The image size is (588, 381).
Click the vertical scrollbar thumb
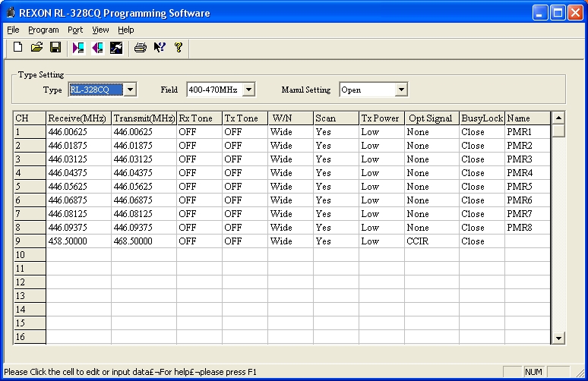tap(558, 131)
